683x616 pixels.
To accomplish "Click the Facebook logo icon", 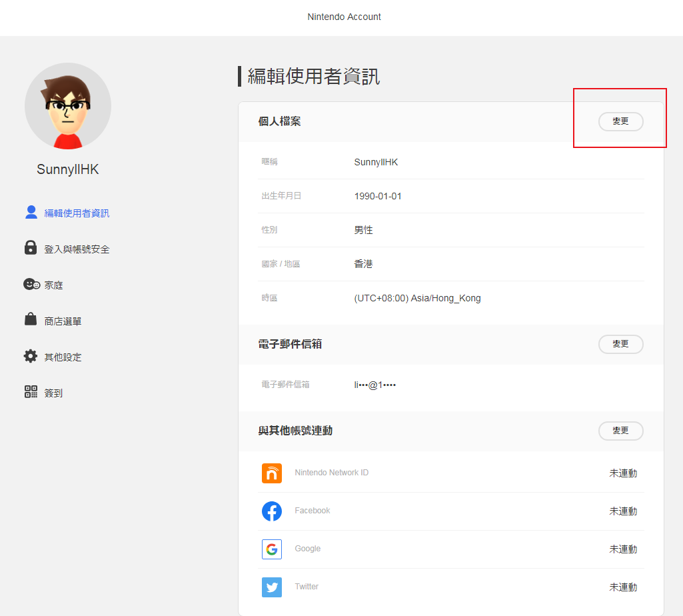I will tap(272, 511).
